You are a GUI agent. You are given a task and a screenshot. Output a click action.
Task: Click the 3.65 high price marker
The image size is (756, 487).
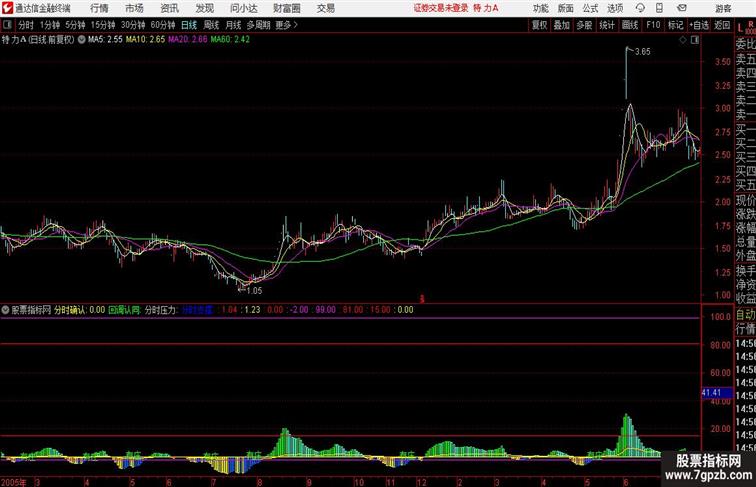pos(642,52)
